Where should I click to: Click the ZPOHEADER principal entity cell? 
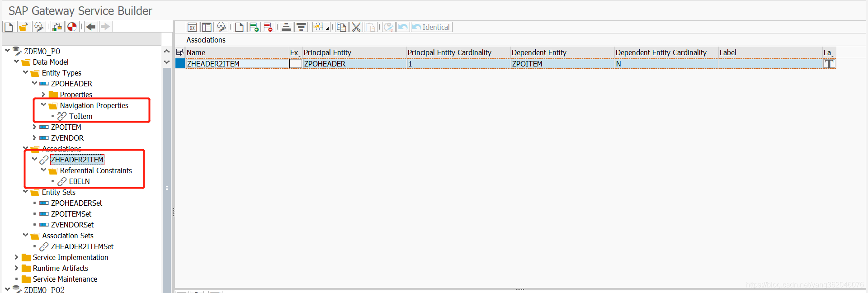(x=354, y=64)
